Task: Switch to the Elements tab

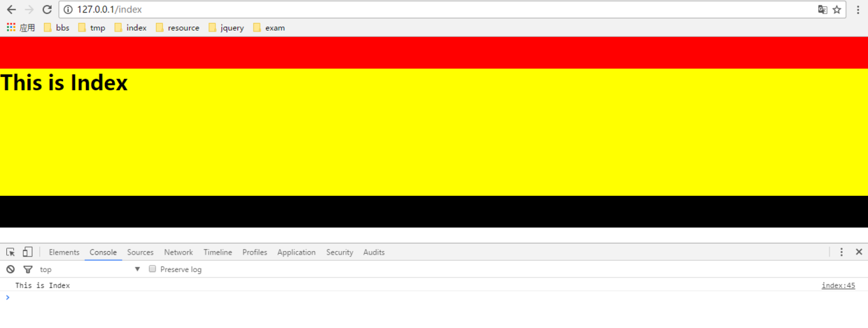Action: (x=64, y=252)
